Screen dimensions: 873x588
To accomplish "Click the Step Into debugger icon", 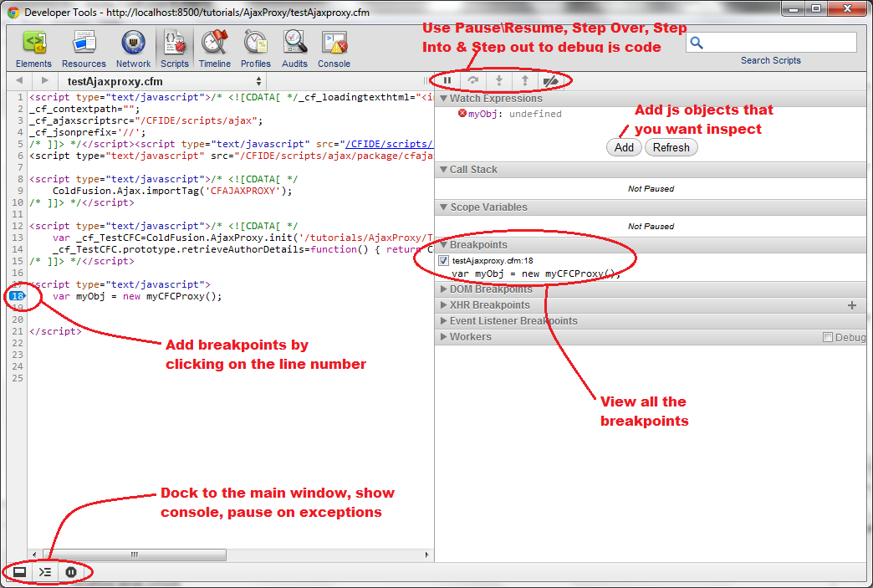I will click(x=499, y=81).
